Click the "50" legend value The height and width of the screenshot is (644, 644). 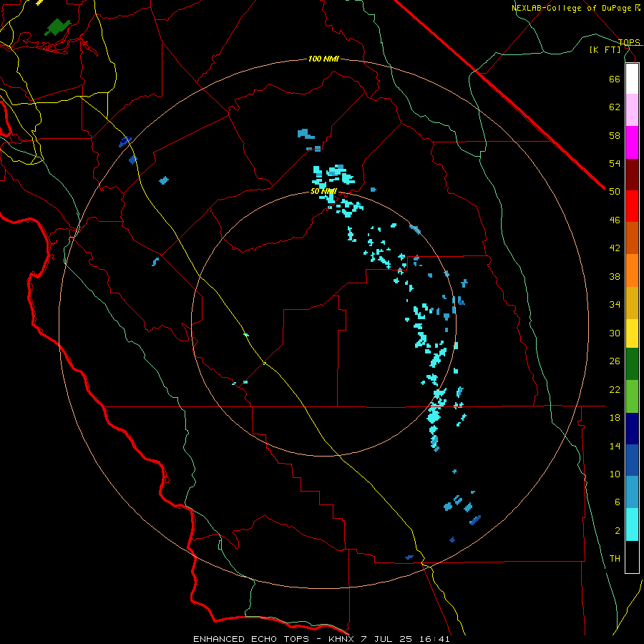[x=615, y=192]
